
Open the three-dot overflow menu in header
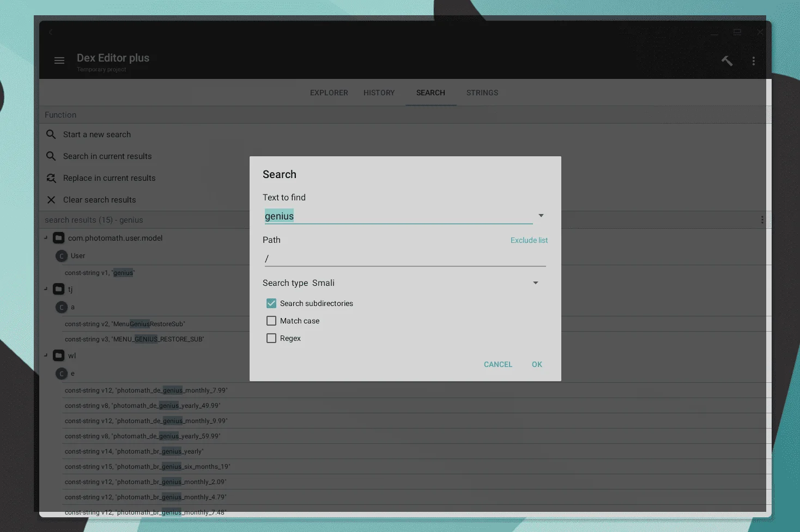coord(754,61)
